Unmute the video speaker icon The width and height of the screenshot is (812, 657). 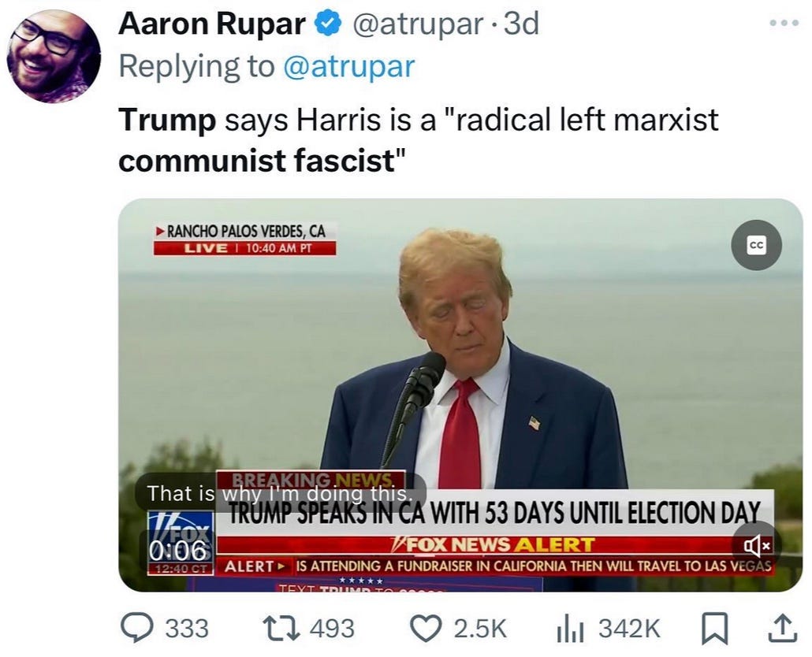point(757,544)
